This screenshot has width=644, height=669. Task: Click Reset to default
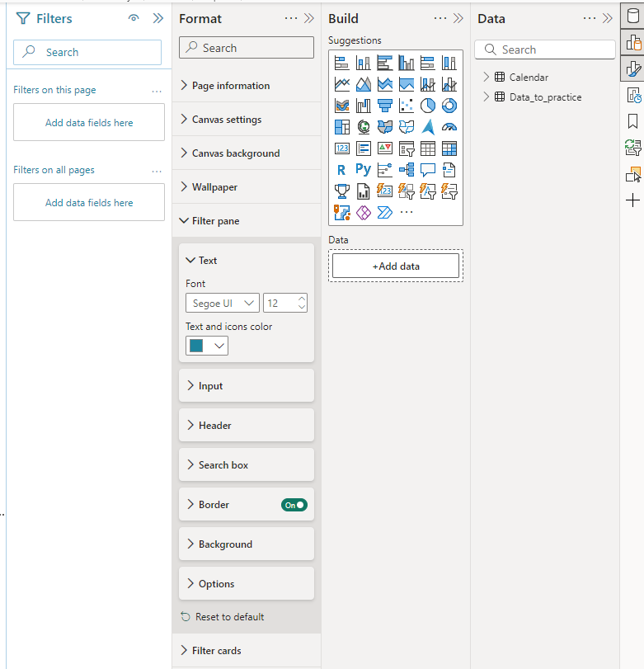(x=223, y=616)
